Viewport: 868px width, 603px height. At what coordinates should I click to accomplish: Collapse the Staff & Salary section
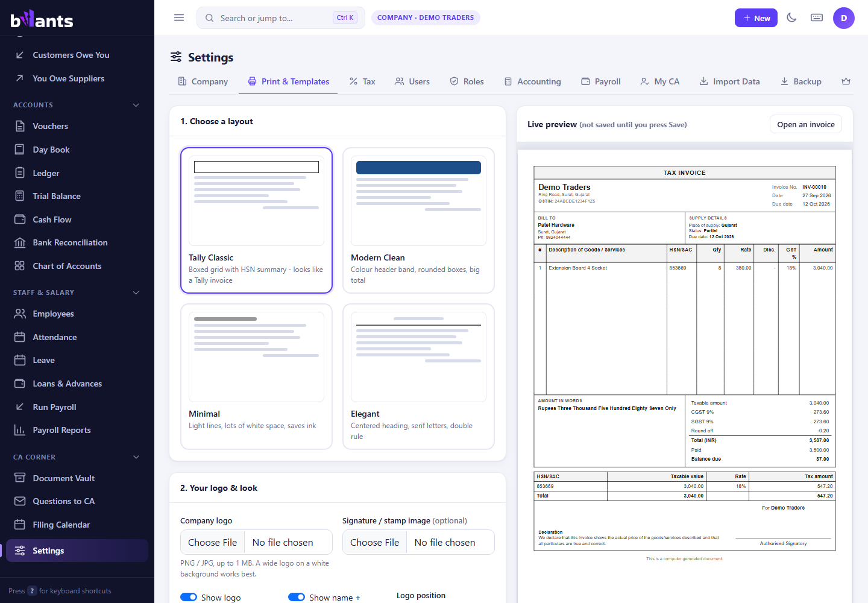click(x=136, y=292)
